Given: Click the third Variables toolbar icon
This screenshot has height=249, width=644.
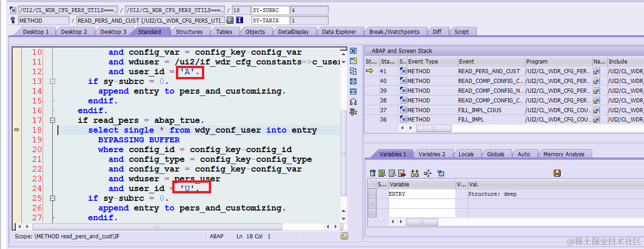Looking at the screenshot, I should (392, 173).
